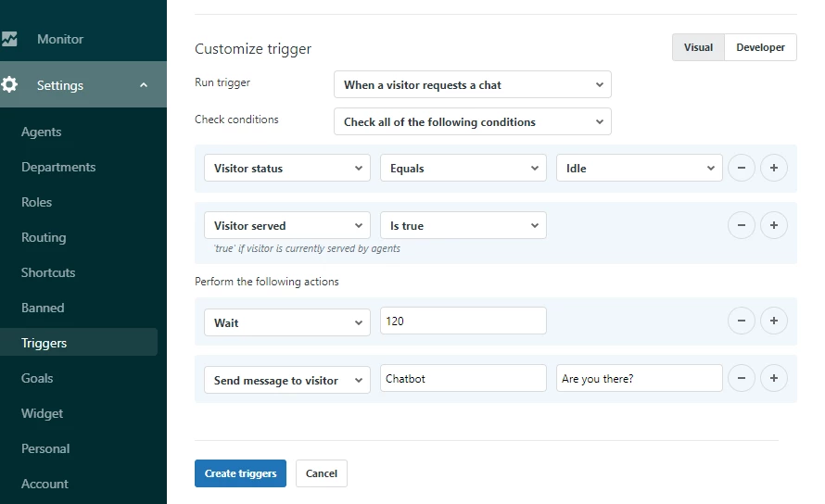This screenshot has width=825, height=504.
Task: Collapse the Settings menu chevron
Action: 144,85
